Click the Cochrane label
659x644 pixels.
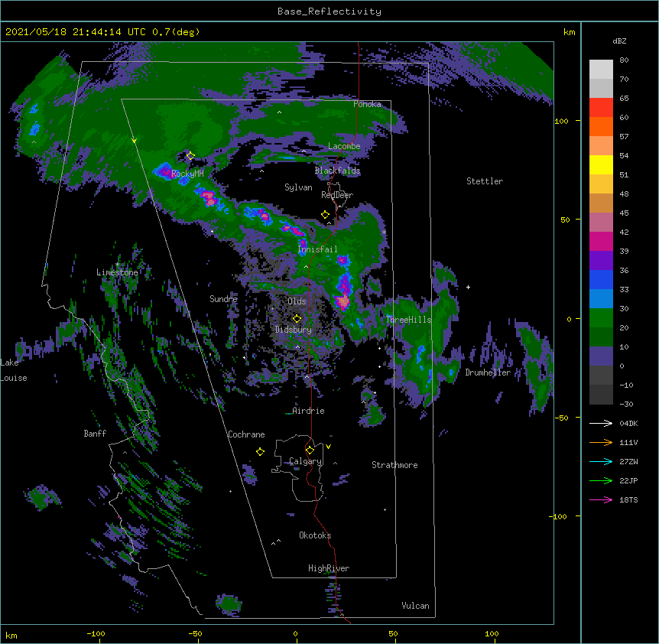pos(246,434)
